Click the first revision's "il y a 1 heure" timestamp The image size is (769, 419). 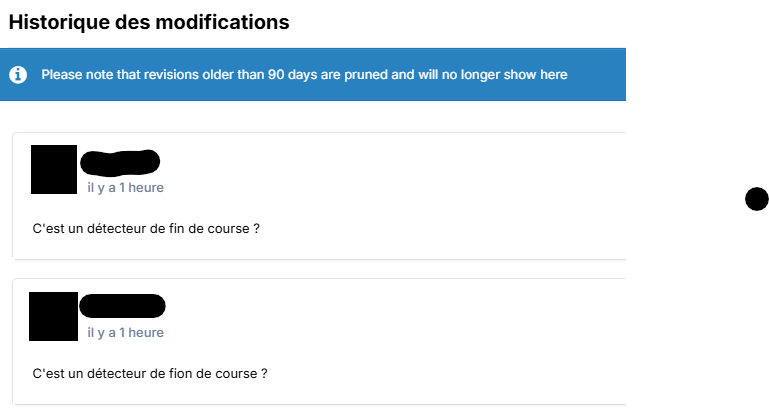click(x=126, y=187)
